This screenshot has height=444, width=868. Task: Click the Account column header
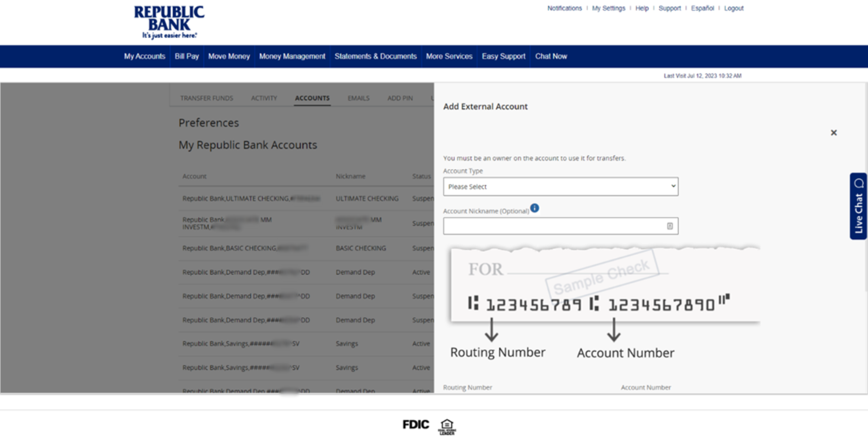click(195, 176)
